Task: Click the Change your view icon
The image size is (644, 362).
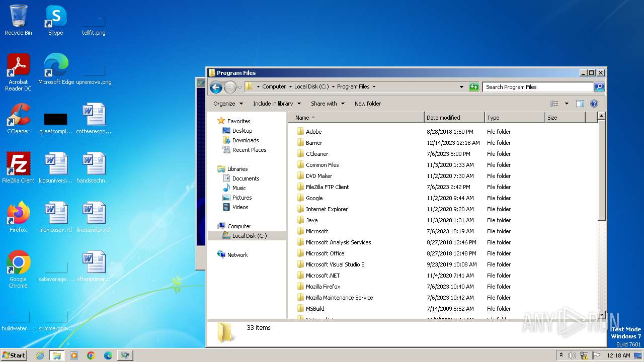Action: [x=554, y=104]
